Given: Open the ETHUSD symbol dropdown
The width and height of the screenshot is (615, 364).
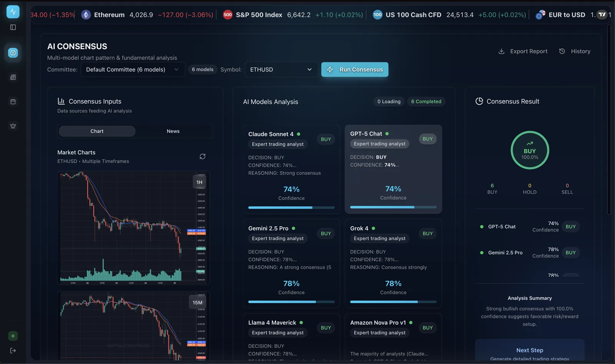Looking at the screenshot, I should point(281,69).
